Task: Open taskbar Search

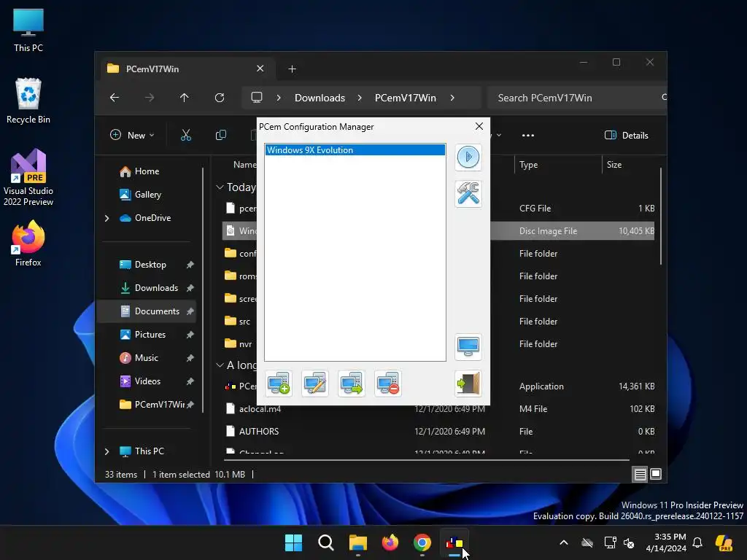Action: click(326, 542)
